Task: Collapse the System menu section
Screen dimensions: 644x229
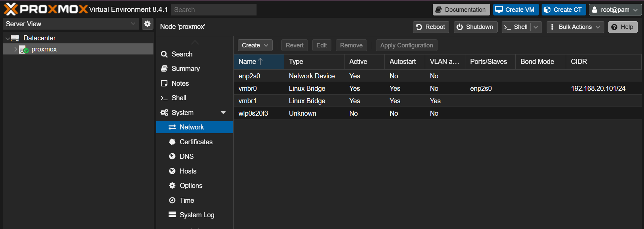Action: coord(223,113)
